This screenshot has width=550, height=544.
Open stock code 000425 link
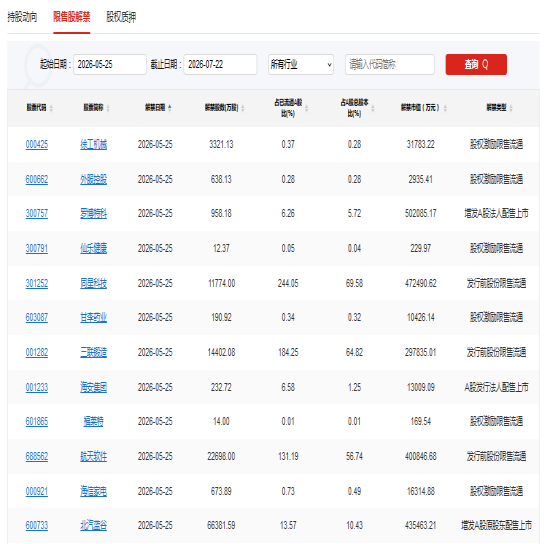click(x=37, y=145)
